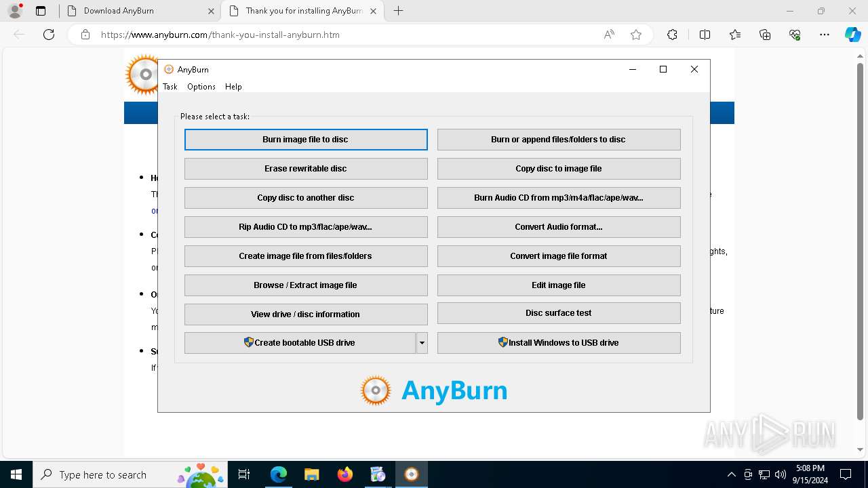The height and width of the screenshot is (488, 868).
Task: Click the AnyBurn taskbar icon
Action: 411,474
